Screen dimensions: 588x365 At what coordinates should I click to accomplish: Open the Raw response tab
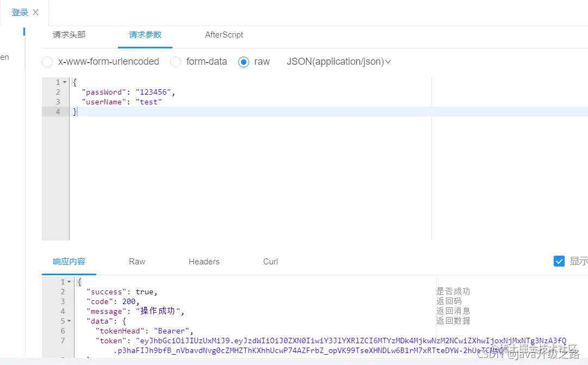pos(137,262)
